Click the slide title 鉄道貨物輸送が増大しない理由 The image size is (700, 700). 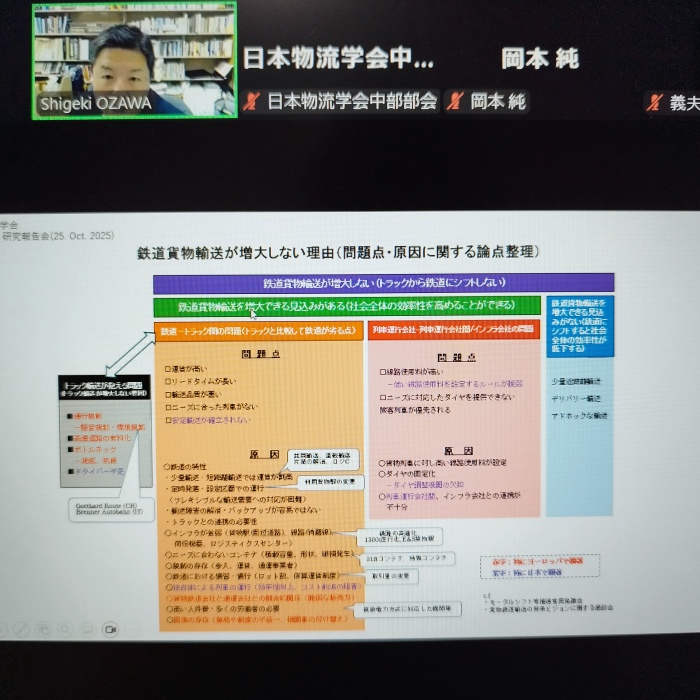338,252
